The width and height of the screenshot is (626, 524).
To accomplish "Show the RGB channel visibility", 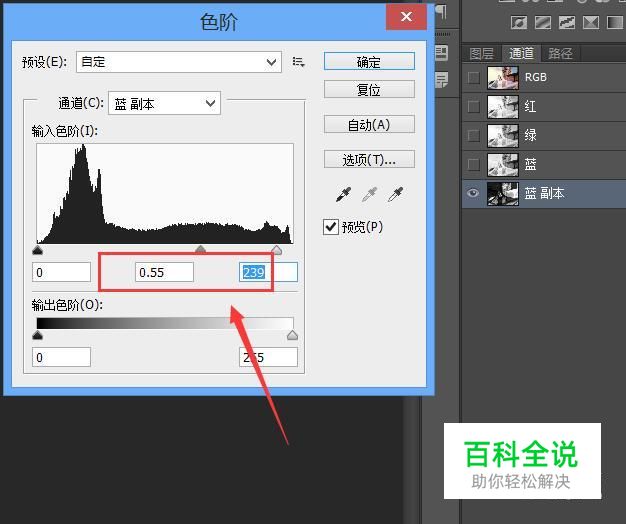I will tap(473, 77).
